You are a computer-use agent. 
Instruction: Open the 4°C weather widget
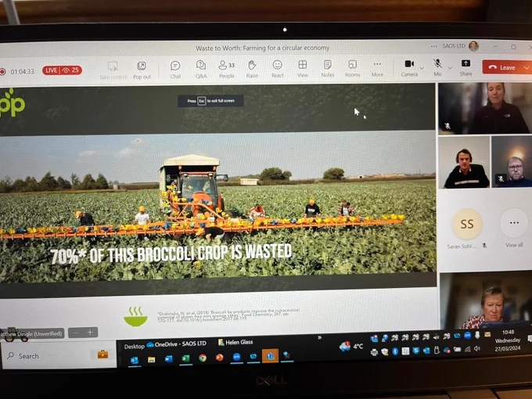coord(350,347)
